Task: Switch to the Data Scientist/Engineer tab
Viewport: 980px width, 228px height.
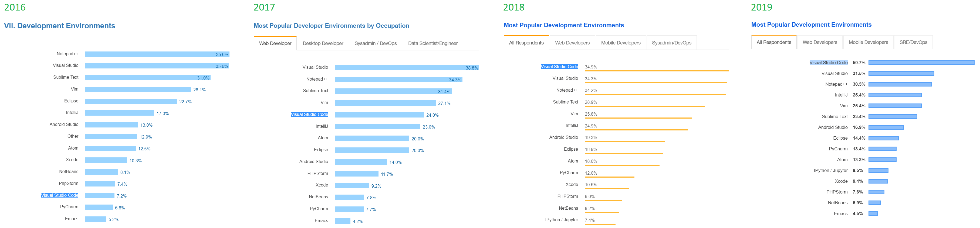Action: coord(432,43)
